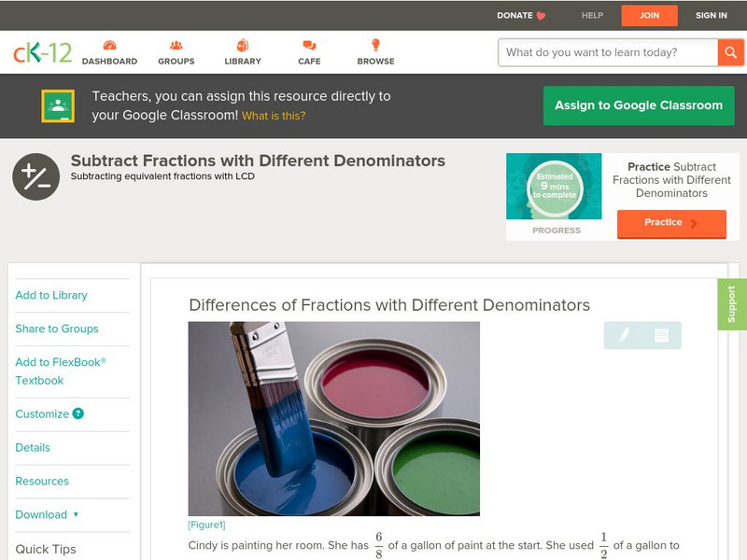Image resolution: width=747 pixels, height=560 pixels.
Task: Click the HELP link in top bar
Action: [592, 15]
